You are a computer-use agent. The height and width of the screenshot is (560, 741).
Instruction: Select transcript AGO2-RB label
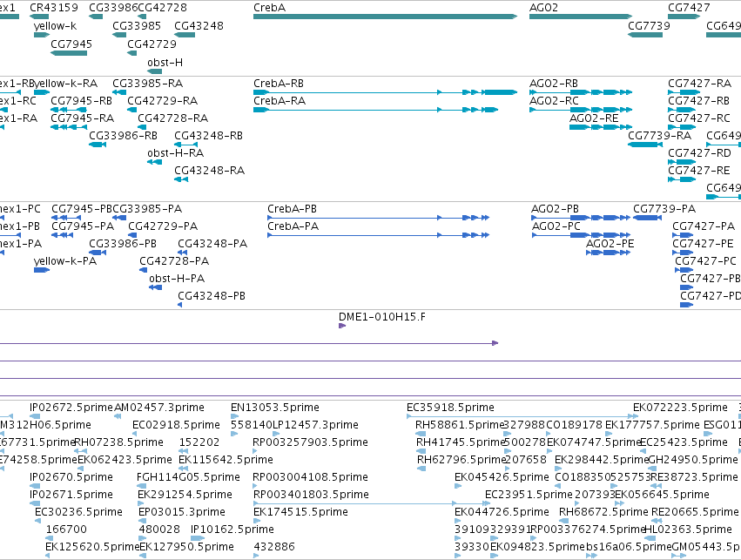tap(554, 84)
